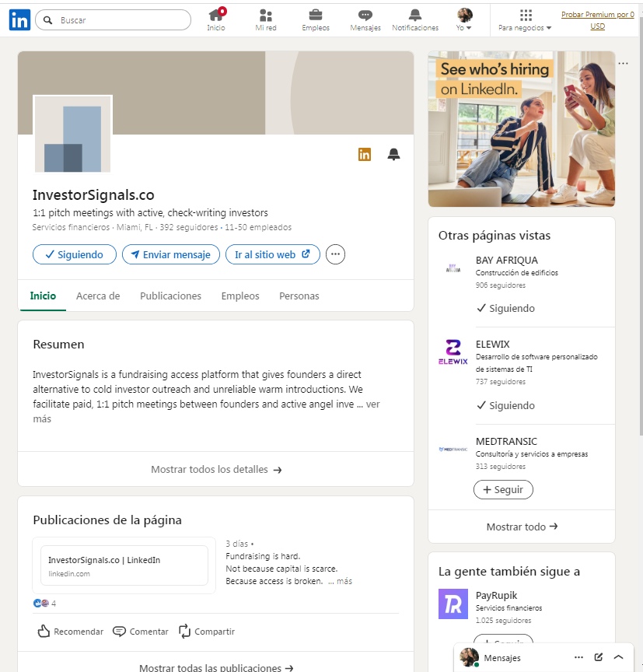This screenshot has height=672, width=643.
Task: Click the ELEWIX logo
Action: [x=453, y=352]
